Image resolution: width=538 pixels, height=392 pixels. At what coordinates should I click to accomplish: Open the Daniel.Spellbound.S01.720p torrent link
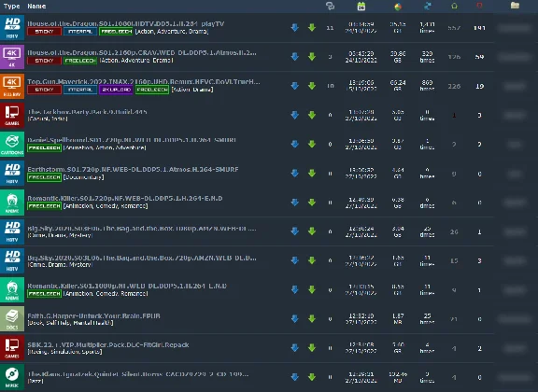[132, 140]
